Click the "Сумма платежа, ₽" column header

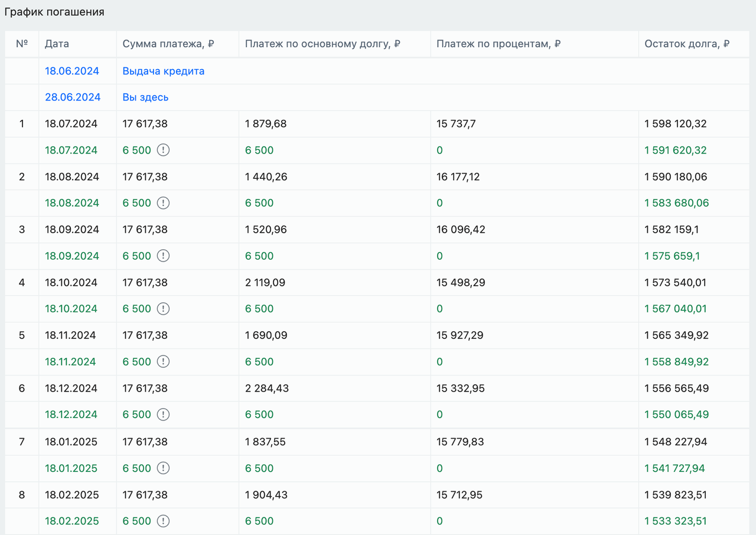point(168,44)
